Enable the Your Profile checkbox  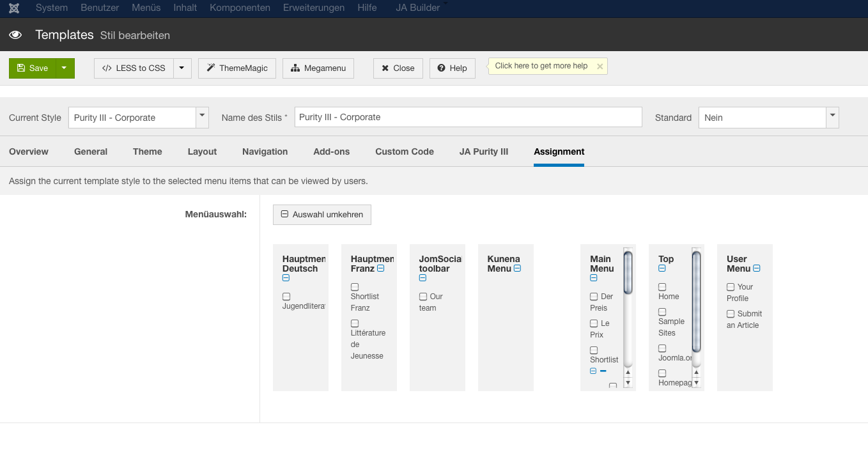[731, 287]
